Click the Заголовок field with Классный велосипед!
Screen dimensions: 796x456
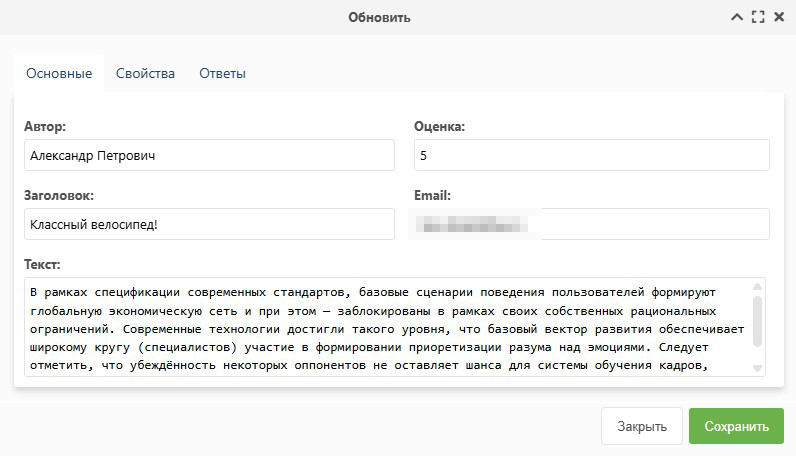[x=209, y=224]
